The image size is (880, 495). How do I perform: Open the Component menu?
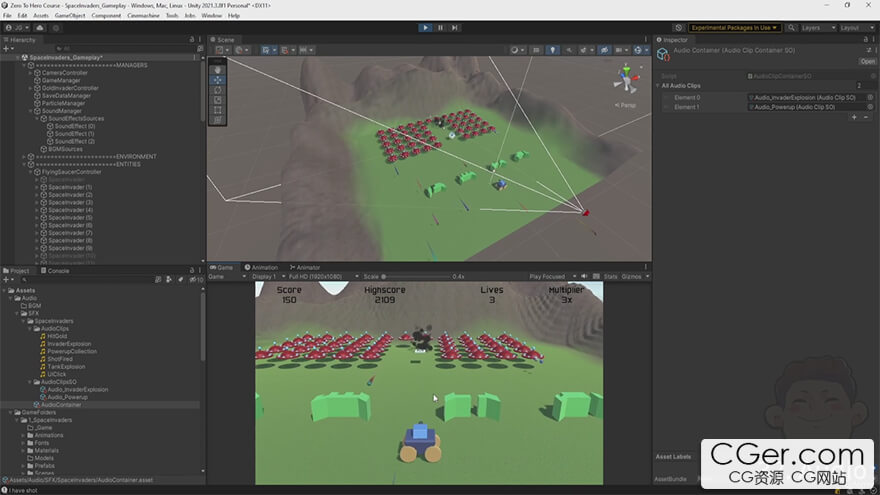click(106, 16)
